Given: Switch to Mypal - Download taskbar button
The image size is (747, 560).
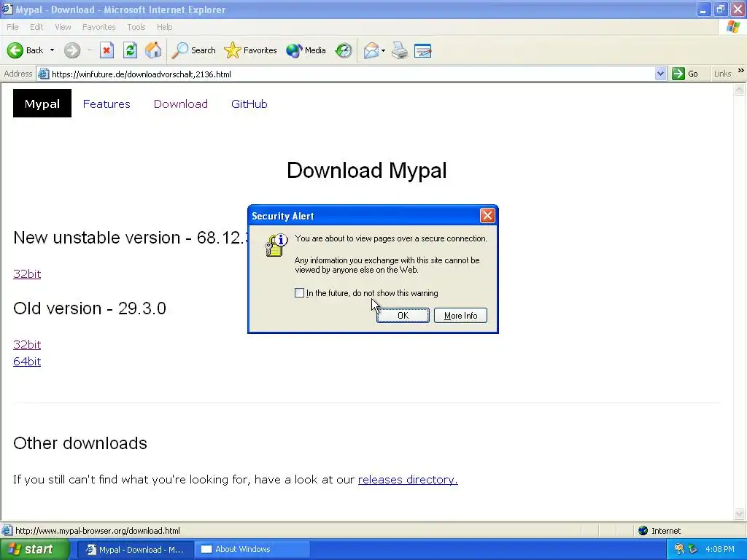Looking at the screenshot, I should pos(135,550).
